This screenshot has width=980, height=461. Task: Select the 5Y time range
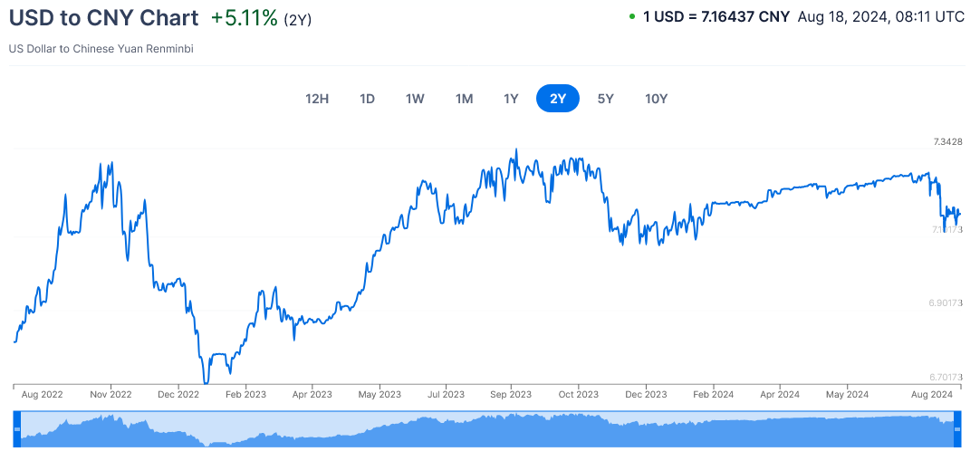tap(605, 99)
